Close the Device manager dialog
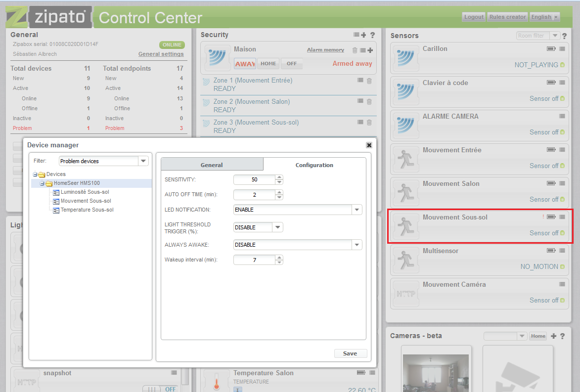580x392 pixels. coord(369,145)
